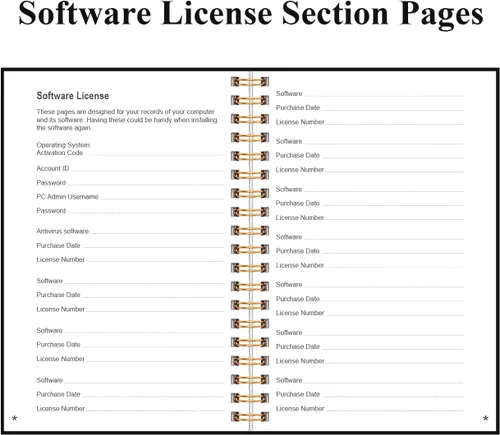The image size is (500, 435).
Task: Click the License Number label under Antivirus software
Action: coord(60,259)
